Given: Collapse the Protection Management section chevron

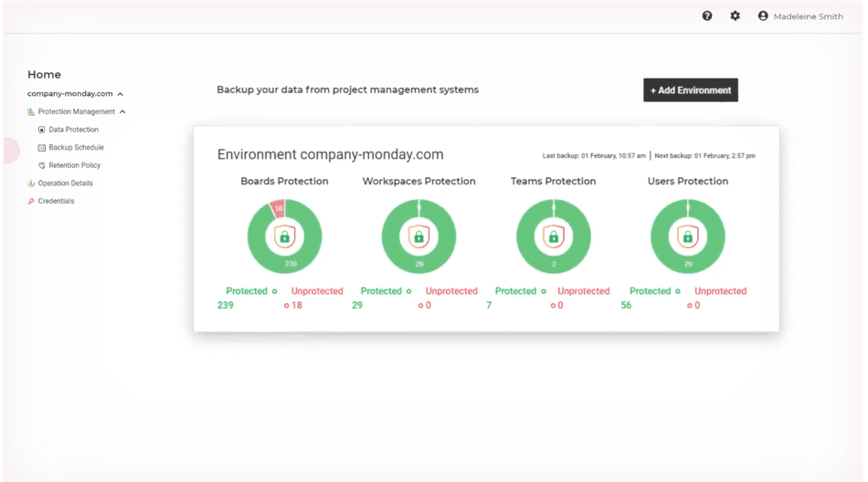Looking at the screenshot, I should (122, 112).
